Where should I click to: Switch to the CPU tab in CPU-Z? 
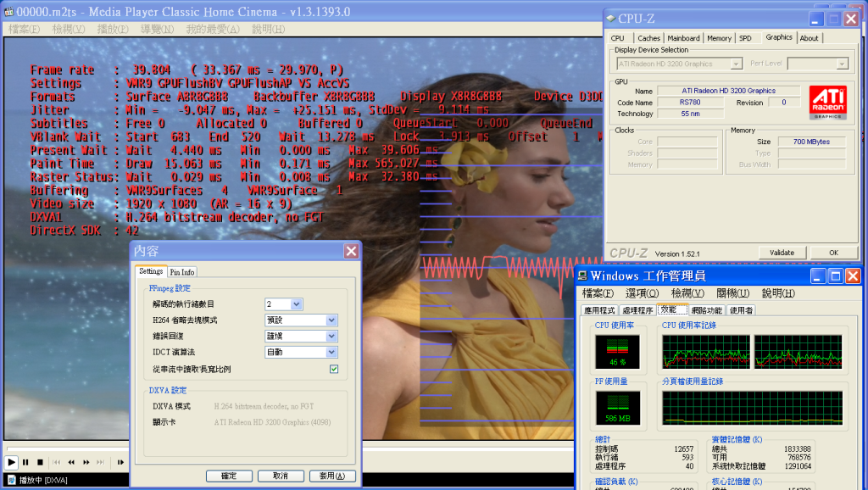(x=618, y=38)
